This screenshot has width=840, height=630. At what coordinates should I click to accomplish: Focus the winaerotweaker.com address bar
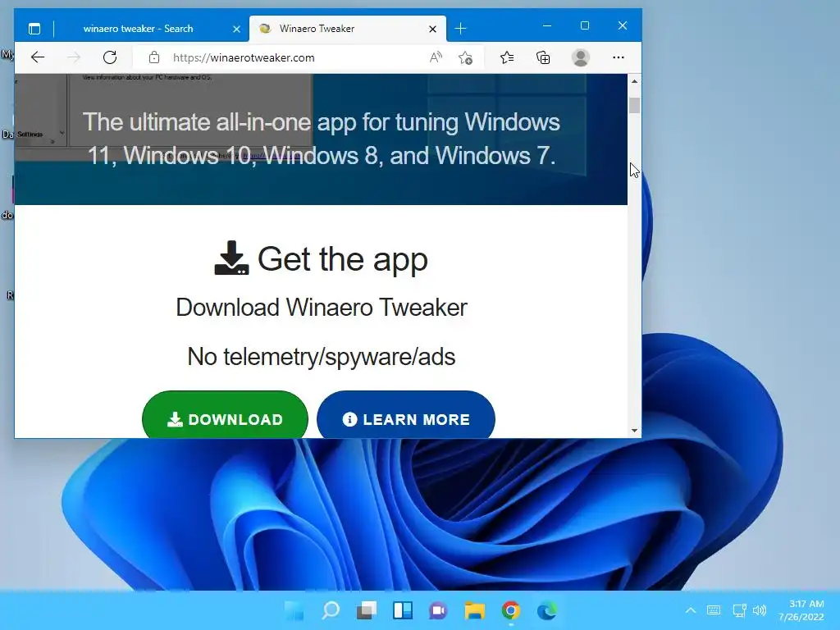click(x=243, y=58)
